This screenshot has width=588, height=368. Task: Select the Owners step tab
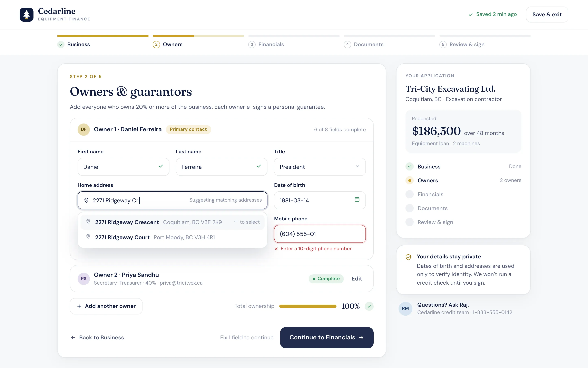pyautogui.click(x=198, y=42)
